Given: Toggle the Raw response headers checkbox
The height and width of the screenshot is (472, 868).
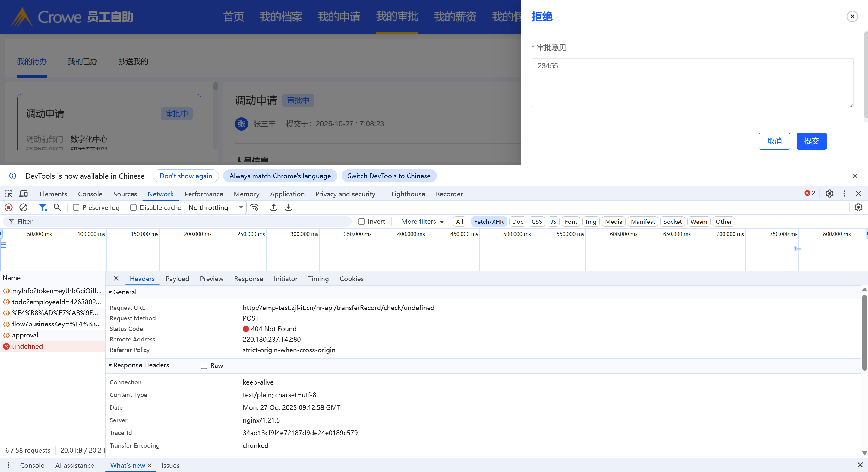Looking at the screenshot, I should [204, 366].
